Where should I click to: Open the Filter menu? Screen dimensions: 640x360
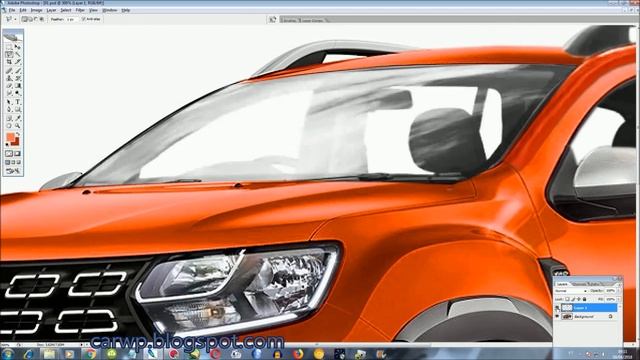[80, 10]
